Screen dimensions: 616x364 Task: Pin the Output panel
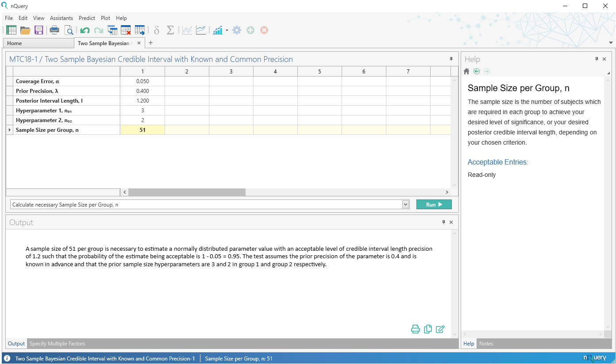coord(443,222)
